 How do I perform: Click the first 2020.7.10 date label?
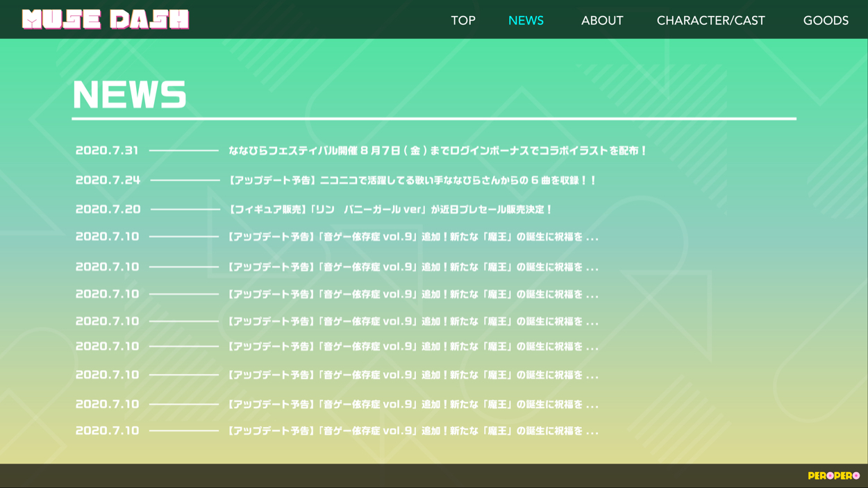coord(107,237)
